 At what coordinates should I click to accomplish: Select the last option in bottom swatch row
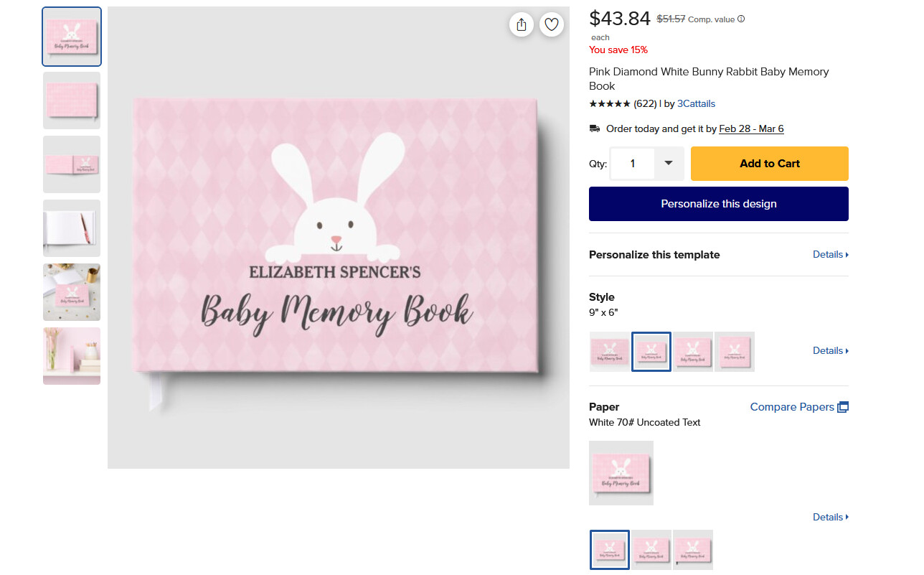tap(693, 550)
